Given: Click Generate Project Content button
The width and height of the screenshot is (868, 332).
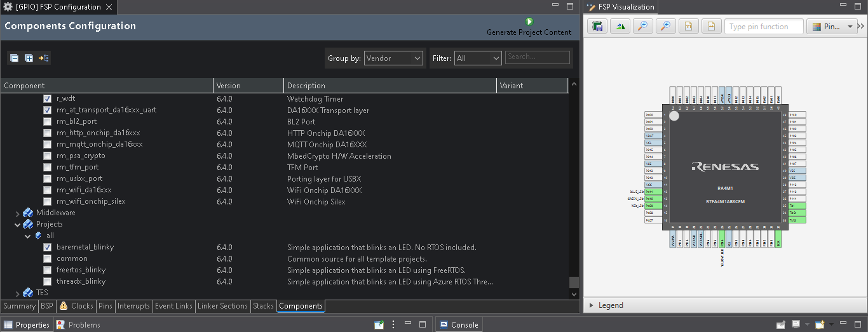Looking at the screenshot, I should coord(529,27).
